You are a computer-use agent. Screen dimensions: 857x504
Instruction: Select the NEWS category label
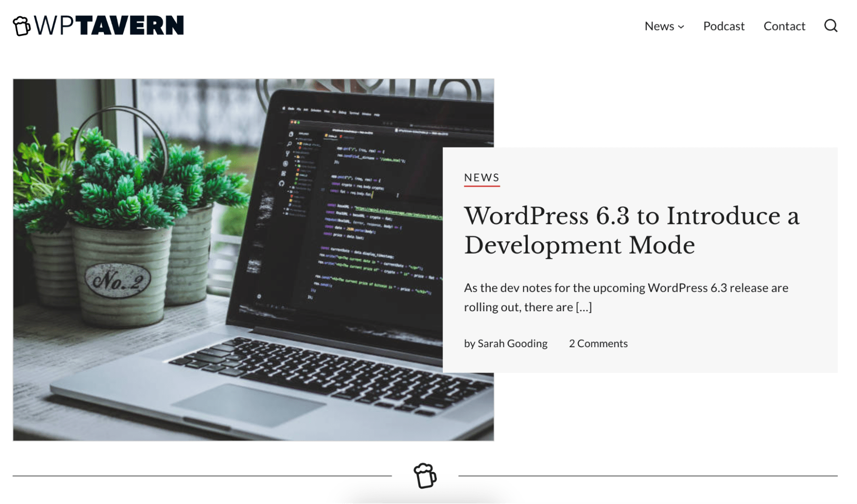481,177
